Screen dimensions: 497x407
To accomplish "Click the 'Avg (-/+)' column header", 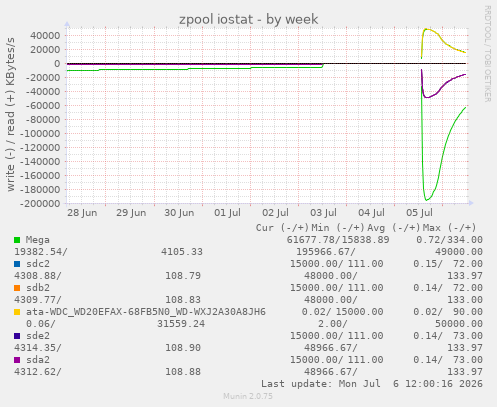I will click(x=394, y=228).
